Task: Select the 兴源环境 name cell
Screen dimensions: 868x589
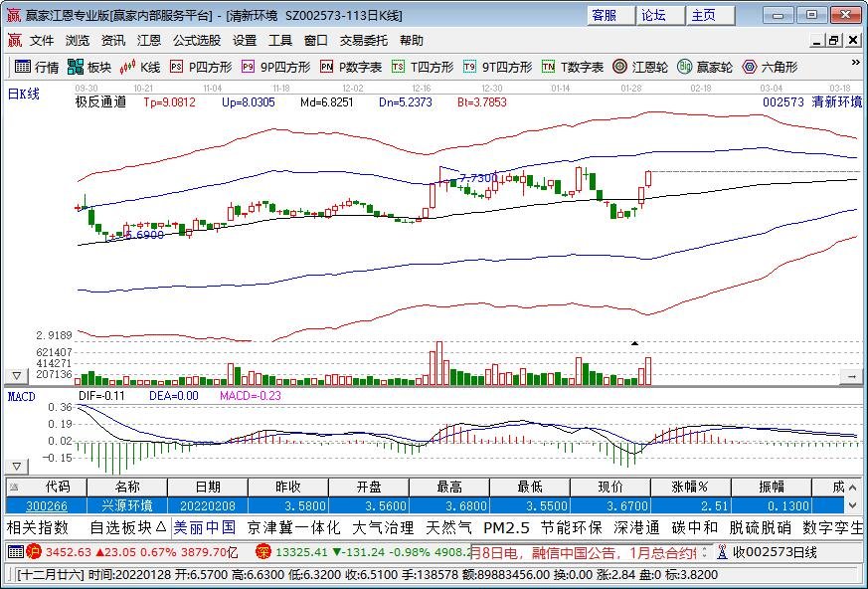Action: tap(127, 505)
